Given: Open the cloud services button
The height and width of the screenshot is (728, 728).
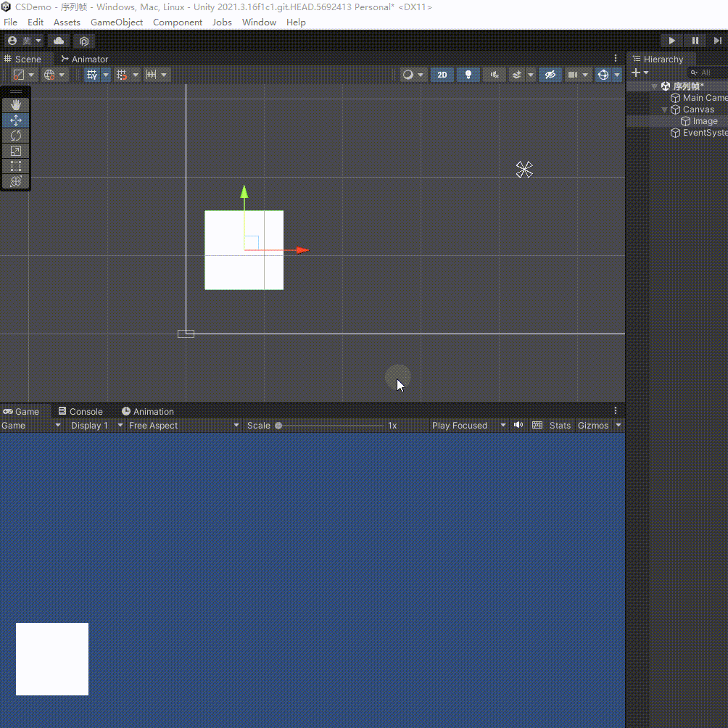Looking at the screenshot, I should click(59, 41).
